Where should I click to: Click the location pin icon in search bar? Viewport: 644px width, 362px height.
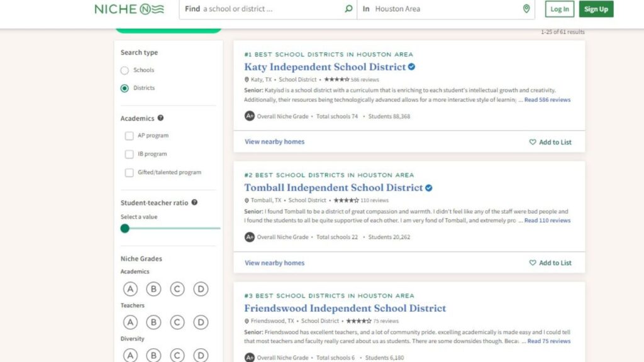coord(526,9)
